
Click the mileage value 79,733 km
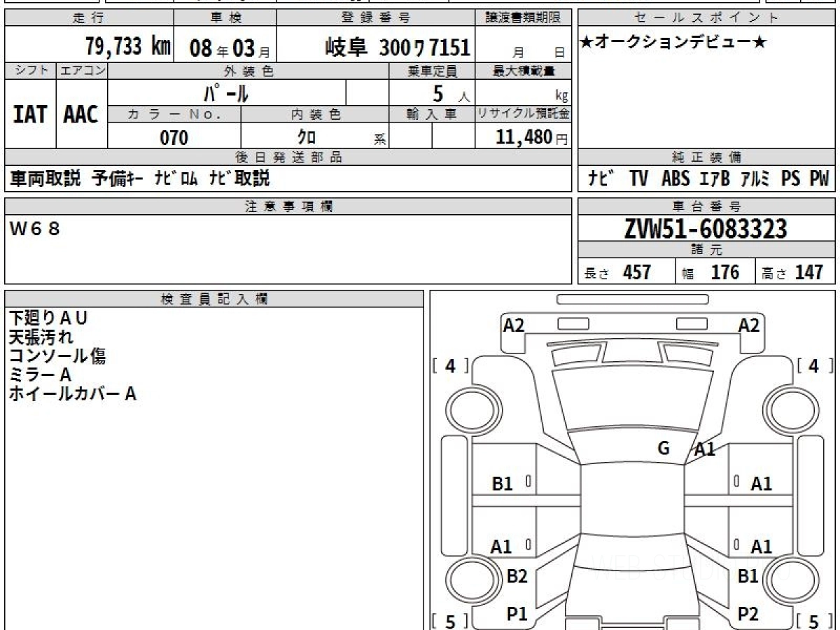point(129,47)
